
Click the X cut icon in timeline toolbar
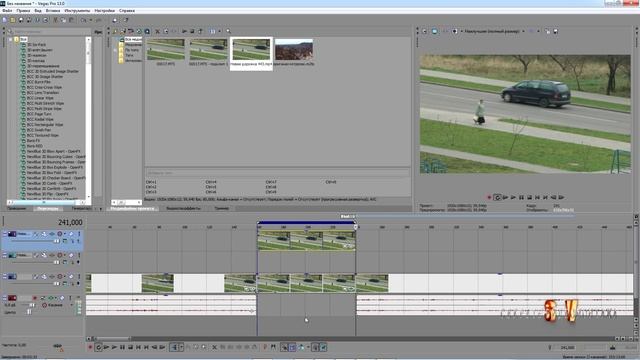pos(214,347)
